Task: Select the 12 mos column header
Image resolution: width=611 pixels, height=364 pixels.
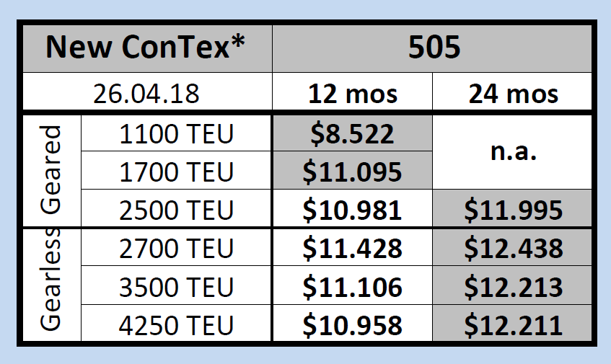Action: [x=352, y=94]
